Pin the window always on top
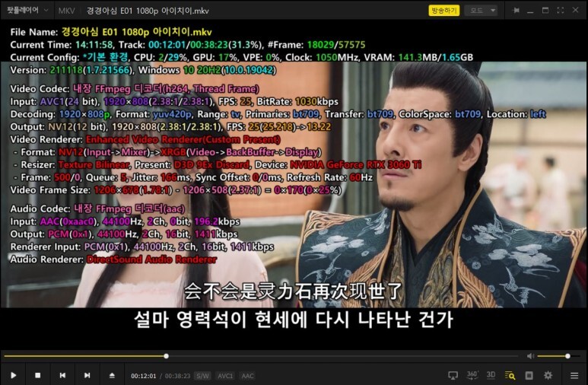Viewport: 588px width, 385px height. pyautogui.click(x=516, y=11)
